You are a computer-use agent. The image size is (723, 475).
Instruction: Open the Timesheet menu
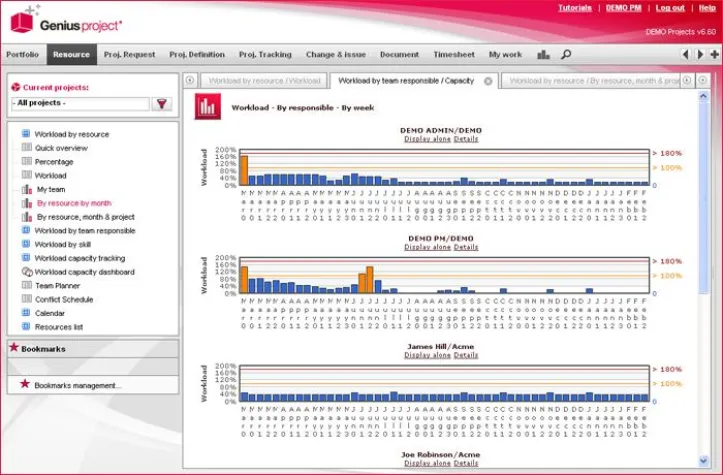point(453,55)
